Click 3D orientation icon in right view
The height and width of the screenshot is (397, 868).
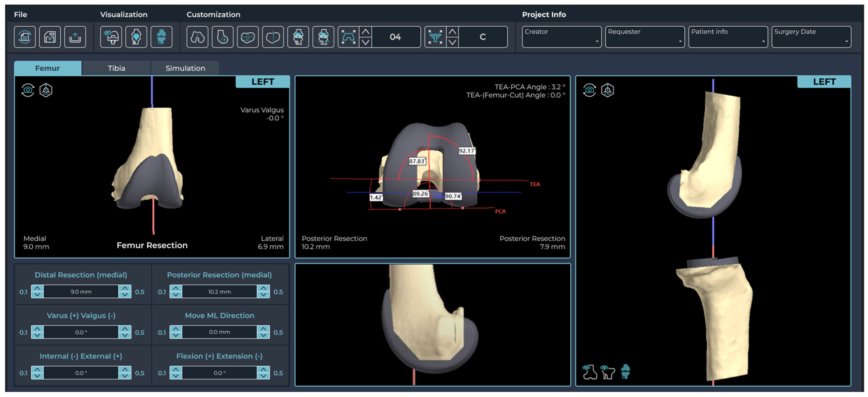point(607,90)
